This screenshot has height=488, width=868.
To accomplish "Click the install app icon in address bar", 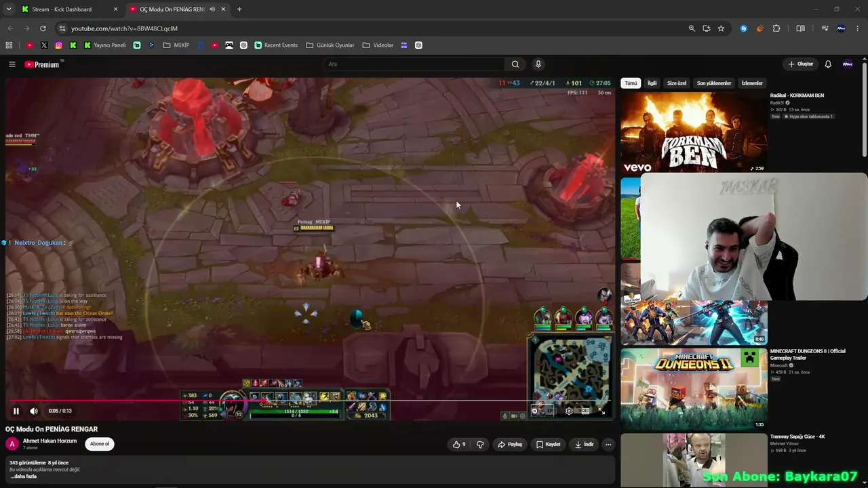I will click(707, 28).
